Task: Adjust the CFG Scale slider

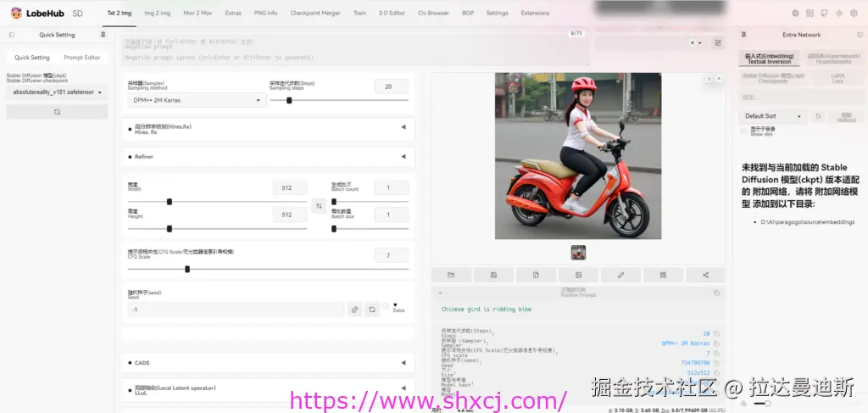Action: click(268, 269)
